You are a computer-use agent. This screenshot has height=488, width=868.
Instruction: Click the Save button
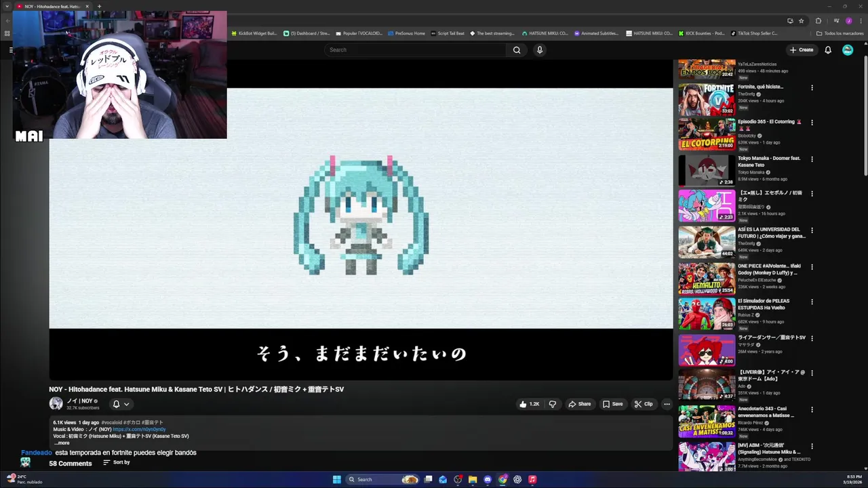point(612,404)
